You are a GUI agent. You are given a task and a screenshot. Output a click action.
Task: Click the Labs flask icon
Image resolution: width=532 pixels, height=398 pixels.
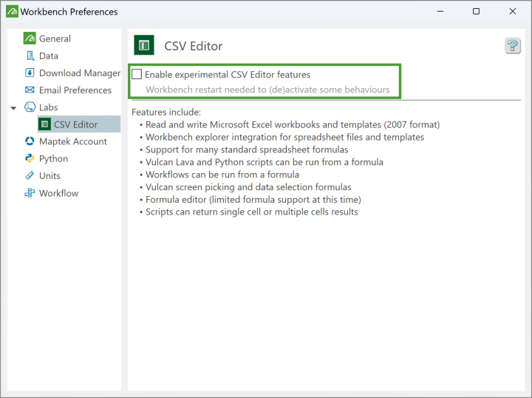pyautogui.click(x=30, y=107)
